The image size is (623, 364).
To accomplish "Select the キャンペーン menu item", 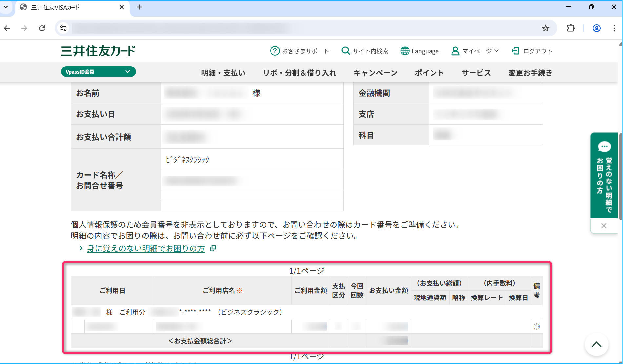I will [375, 73].
